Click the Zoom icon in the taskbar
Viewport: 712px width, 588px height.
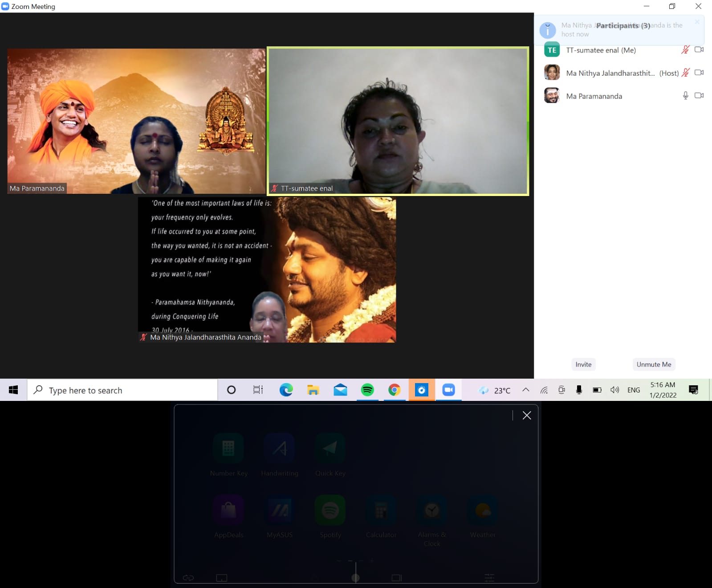click(x=448, y=390)
